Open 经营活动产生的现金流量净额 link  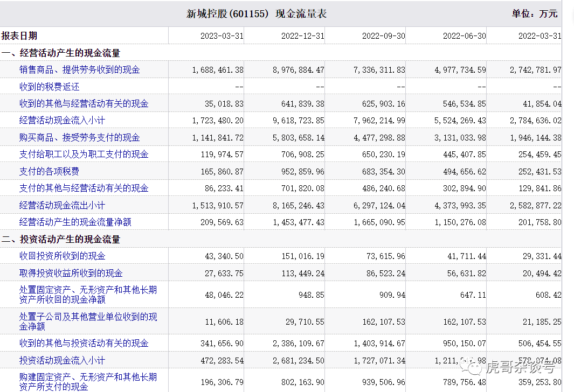(75, 222)
